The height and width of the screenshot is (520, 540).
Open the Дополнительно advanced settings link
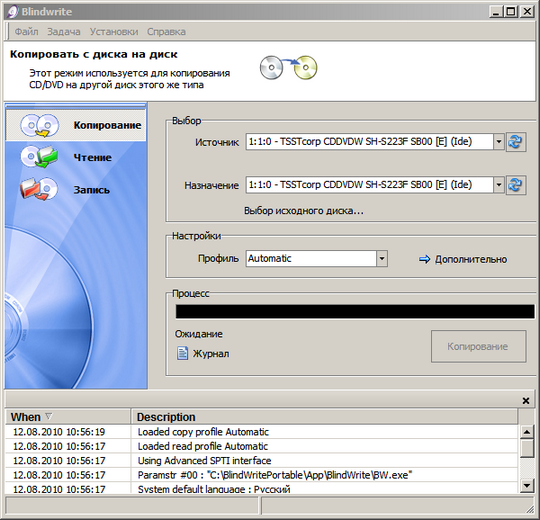471,259
